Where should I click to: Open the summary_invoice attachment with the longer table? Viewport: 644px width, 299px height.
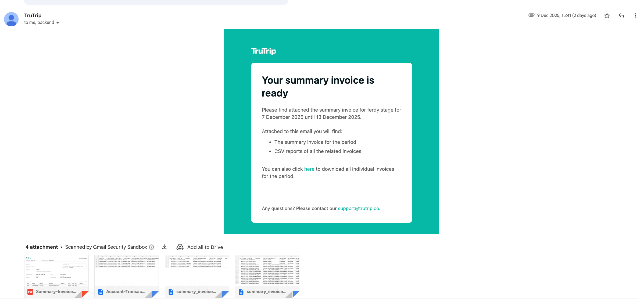pyautogui.click(x=267, y=276)
